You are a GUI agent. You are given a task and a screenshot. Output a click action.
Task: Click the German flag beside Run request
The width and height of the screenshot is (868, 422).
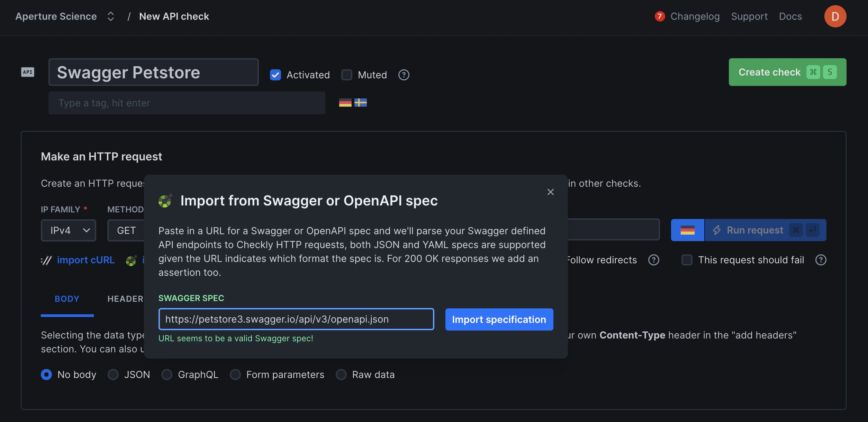click(687, 230)
